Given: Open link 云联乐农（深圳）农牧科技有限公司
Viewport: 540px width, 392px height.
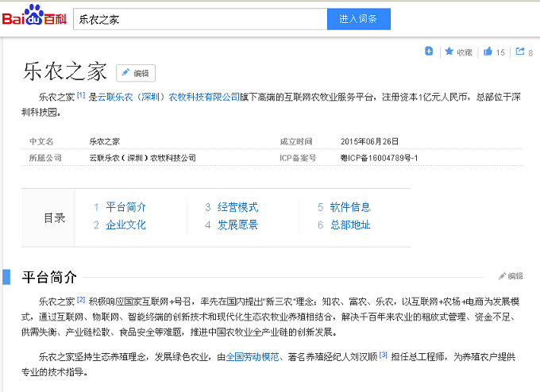Looking at the screenshot, I should click(x=168, y=98).
